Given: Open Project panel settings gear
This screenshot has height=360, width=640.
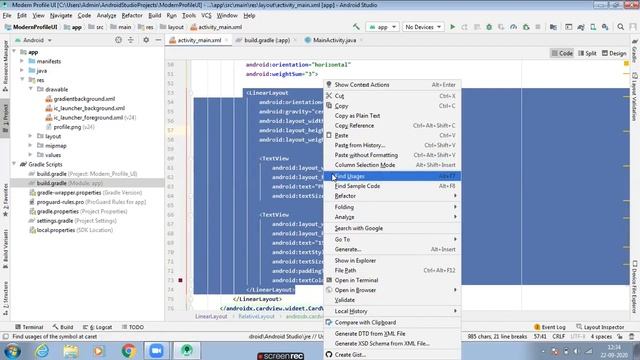Looking at the screenshot, I should click(x=146, y=40).
